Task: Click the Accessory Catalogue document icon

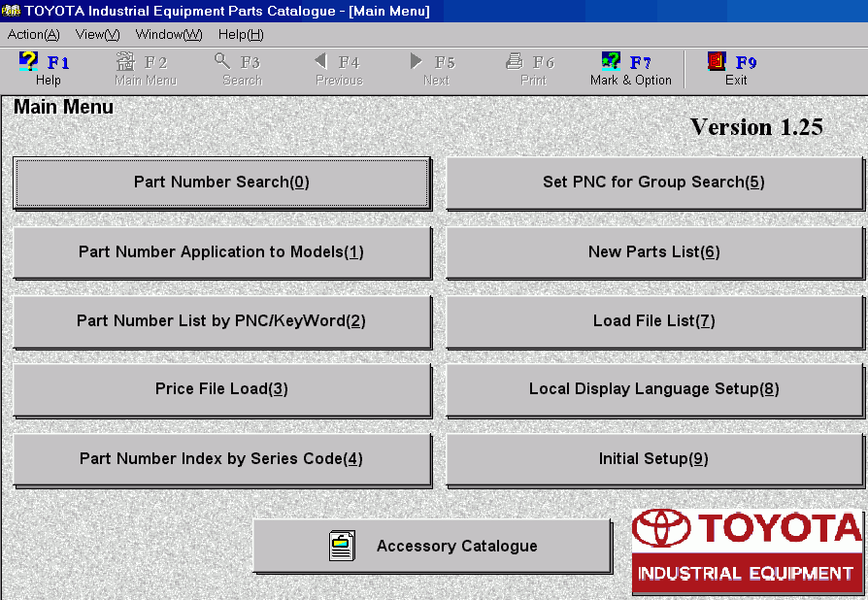Action: pyautogui.click(x=342, y=546)
